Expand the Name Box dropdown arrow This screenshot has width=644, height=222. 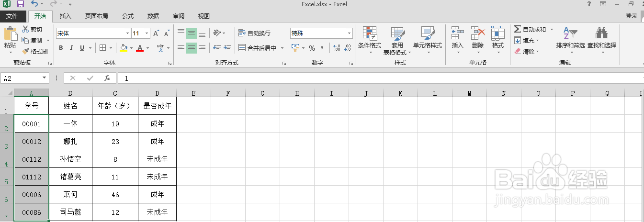click(x=45, y=78)
